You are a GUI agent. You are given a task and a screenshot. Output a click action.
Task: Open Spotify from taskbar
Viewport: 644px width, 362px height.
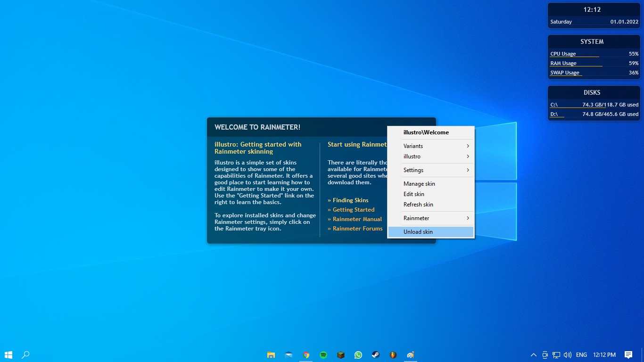tap(323, 355)
